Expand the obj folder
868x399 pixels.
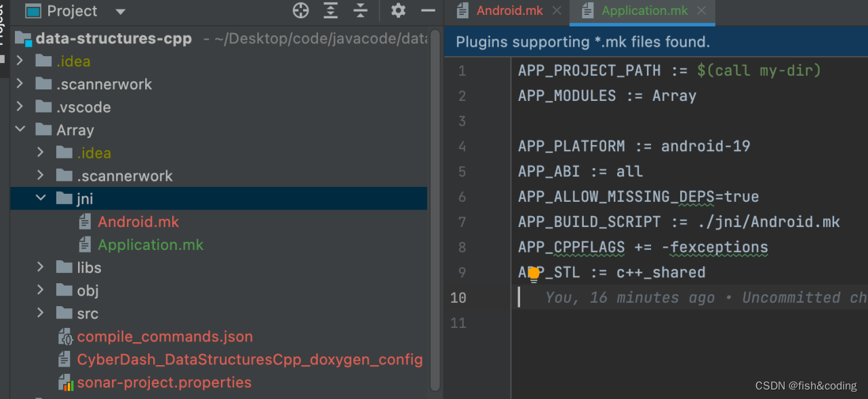pos(41,290)
